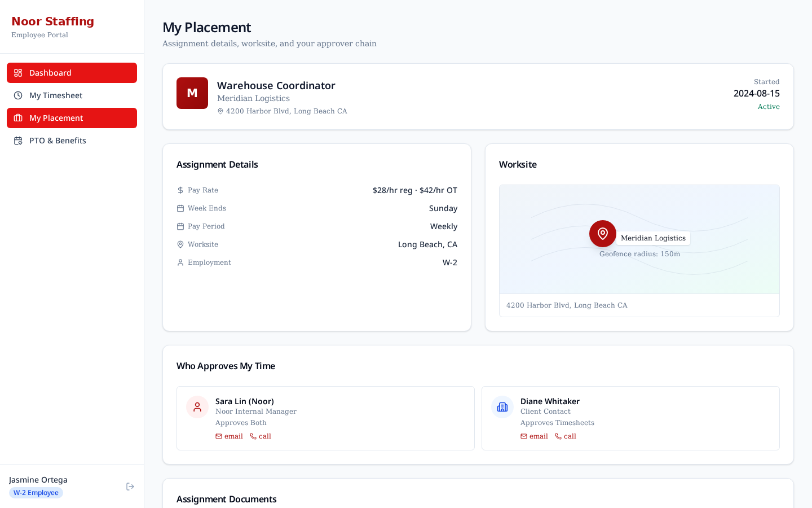This screenshot has width=812, height=508.
Task: Click the Meridian Logistics map label
Action: (653, 238)
